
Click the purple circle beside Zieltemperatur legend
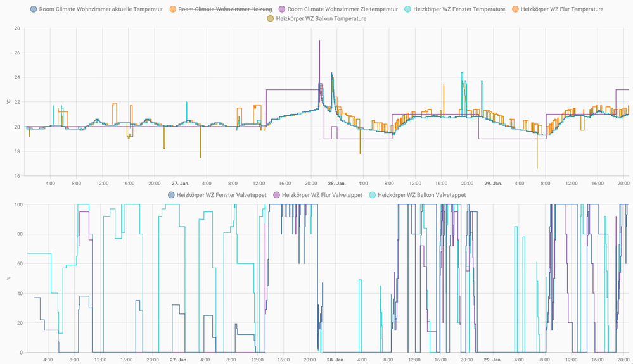[282, 9]
